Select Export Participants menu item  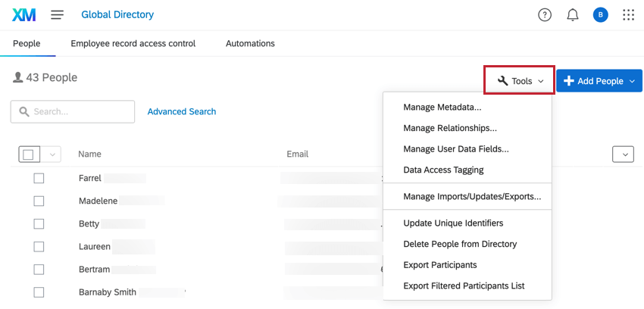click(x=440, y=265)
